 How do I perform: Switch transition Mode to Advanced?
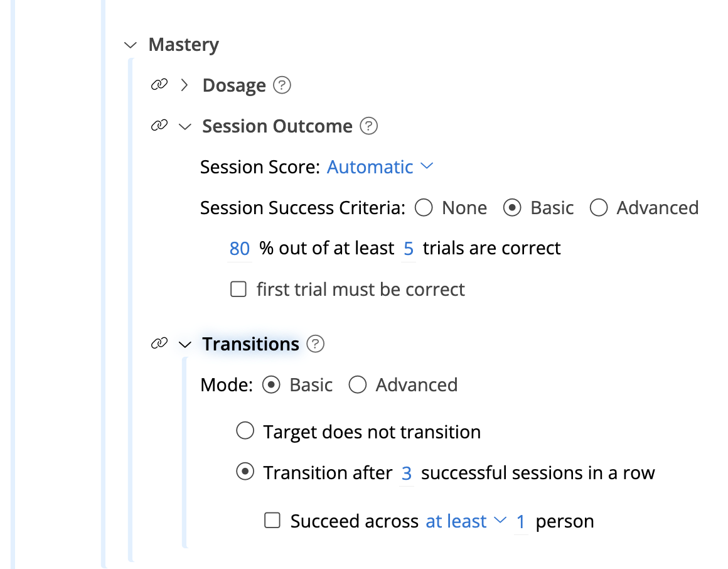click(x=357, y=384)
